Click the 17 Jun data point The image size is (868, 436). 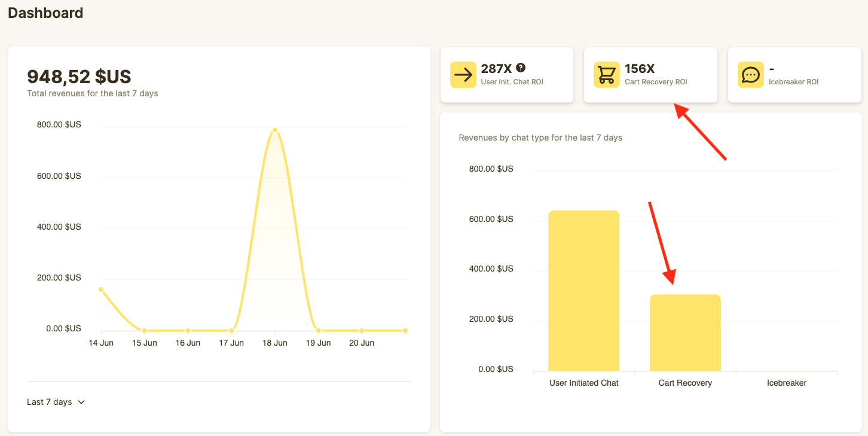231,330
